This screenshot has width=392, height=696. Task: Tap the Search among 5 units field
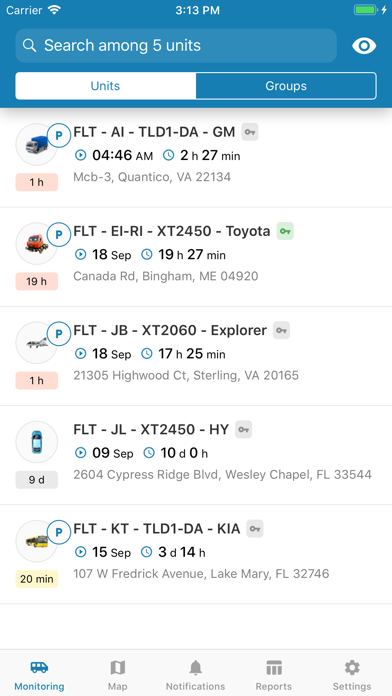coord(176,46)
